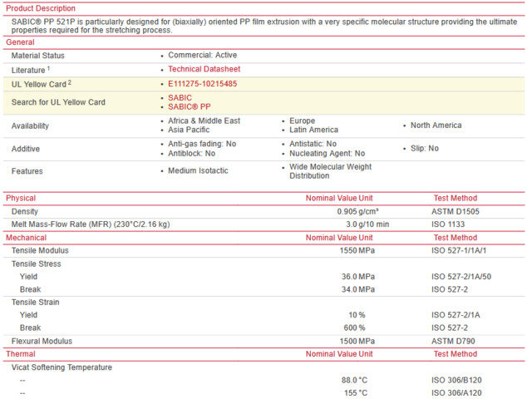Screen dimensions: 532x399
Task: Click the 'Medium Isotactic' feature
Action: (198, 170)
